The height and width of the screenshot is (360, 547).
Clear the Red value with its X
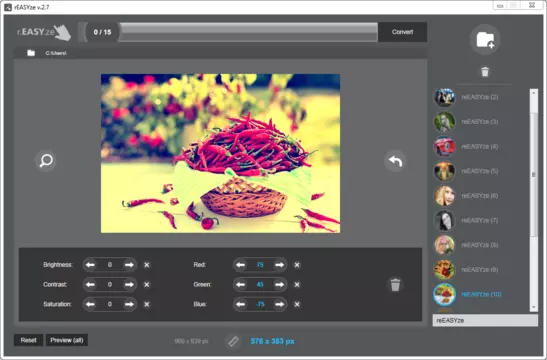tap(297, 265)
